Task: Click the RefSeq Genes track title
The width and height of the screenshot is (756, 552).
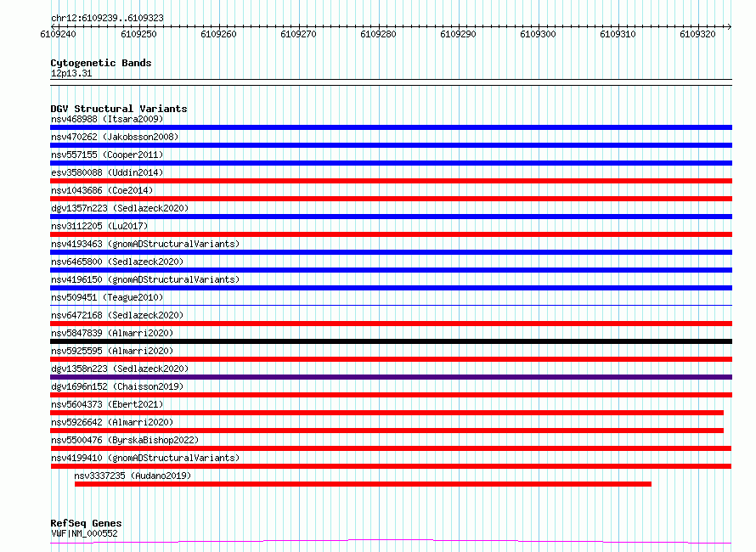Action: click(86, 523)
